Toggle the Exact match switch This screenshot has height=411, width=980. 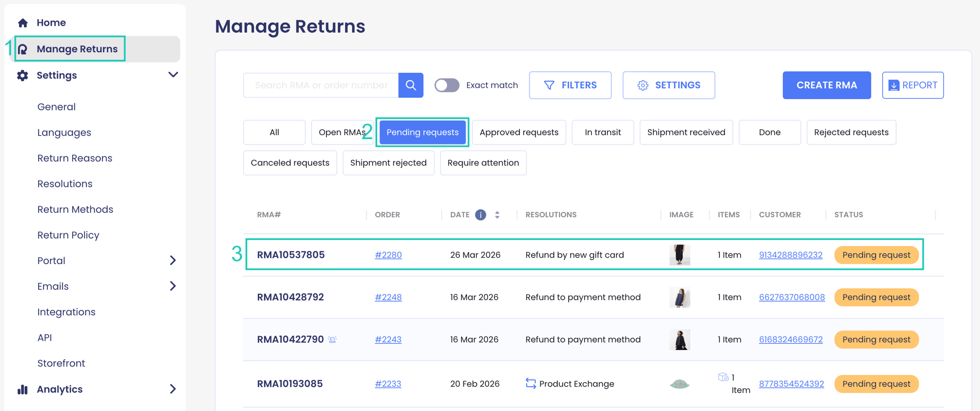pyautogui.click(x=447, y=85)
